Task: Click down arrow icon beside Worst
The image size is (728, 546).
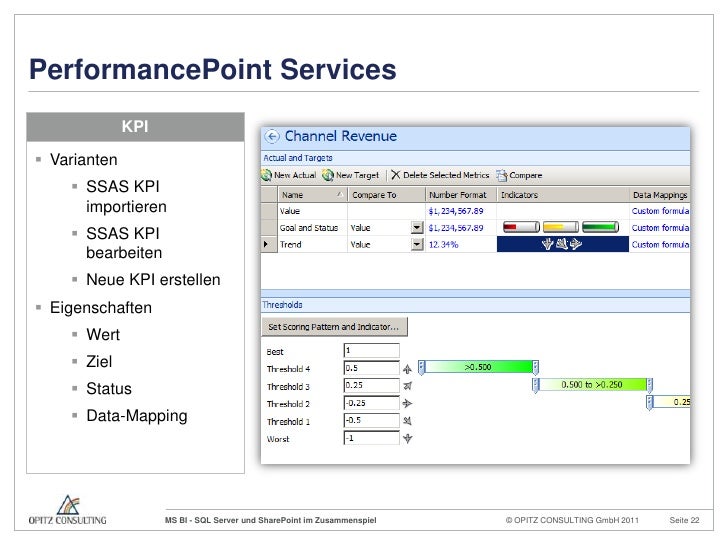Action: coord(407,438)
